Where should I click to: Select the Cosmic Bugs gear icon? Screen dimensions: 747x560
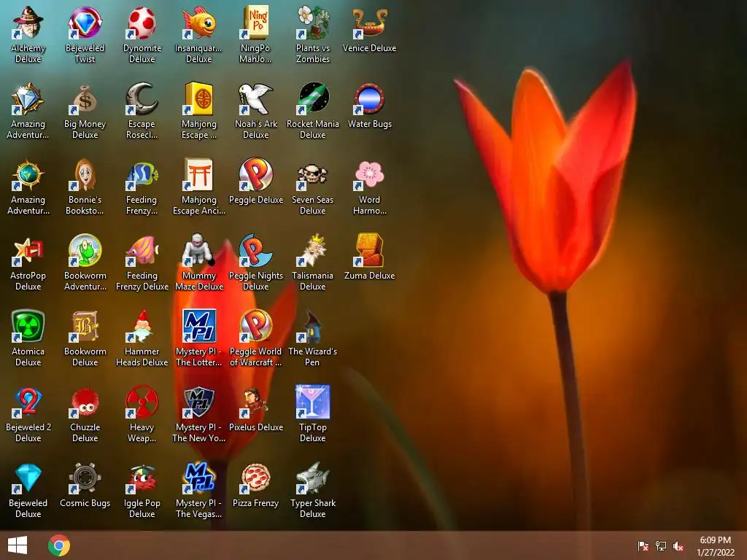coord(85,478)
